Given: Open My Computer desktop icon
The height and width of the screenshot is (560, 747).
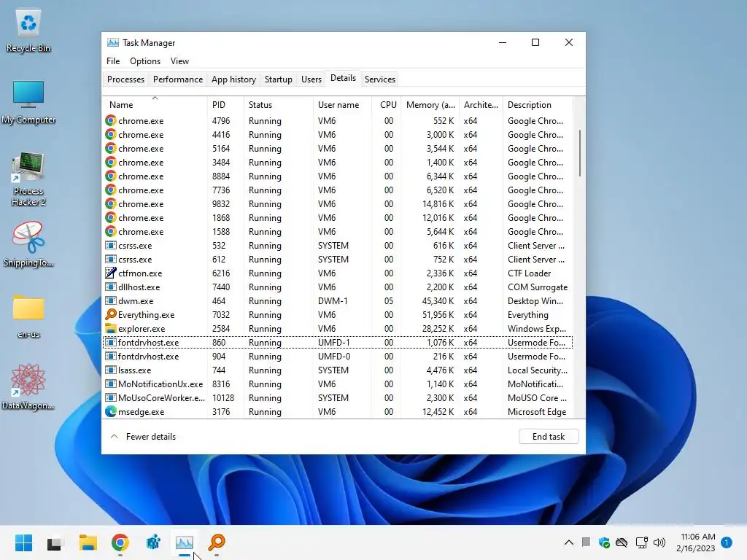Looking at the screenshot, I should 28,102.
